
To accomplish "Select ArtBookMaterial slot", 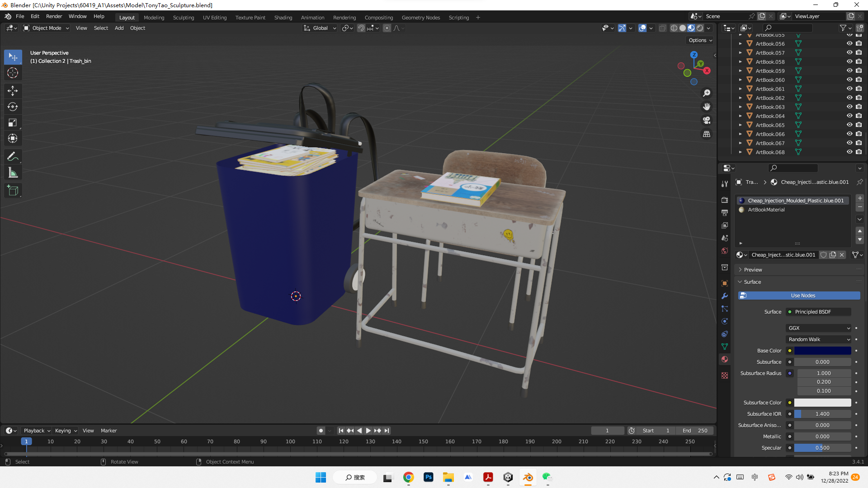I will coord(766,210).
